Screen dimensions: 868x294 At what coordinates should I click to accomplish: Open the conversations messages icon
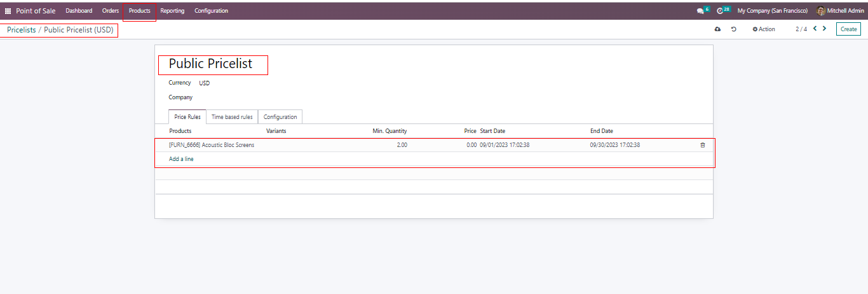[700, 11]
